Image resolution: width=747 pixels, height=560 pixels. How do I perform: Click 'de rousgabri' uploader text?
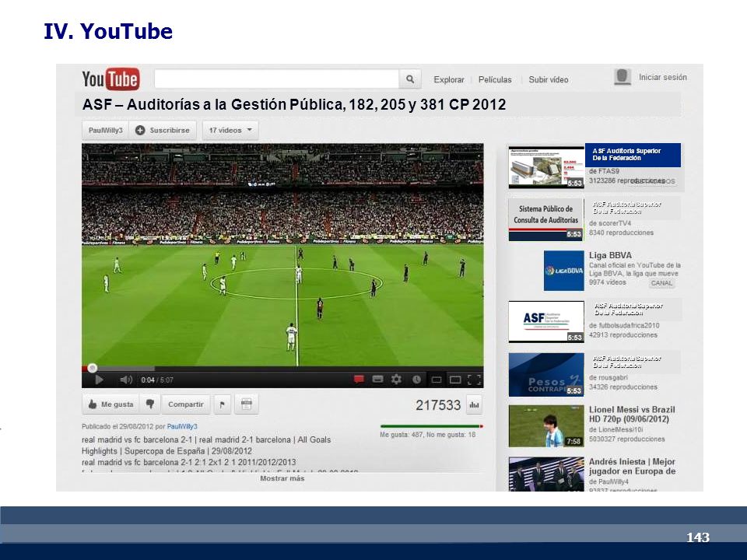608,378
